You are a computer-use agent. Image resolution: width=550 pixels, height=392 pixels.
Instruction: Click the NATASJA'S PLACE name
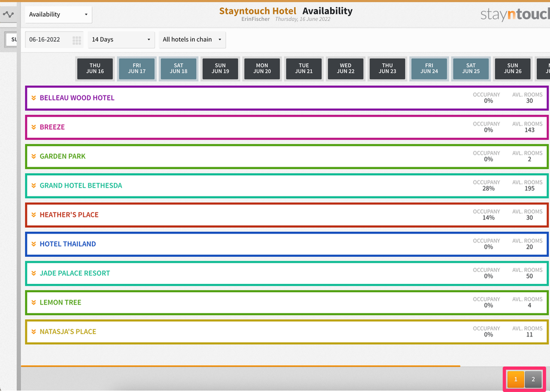tap(68, 332)
